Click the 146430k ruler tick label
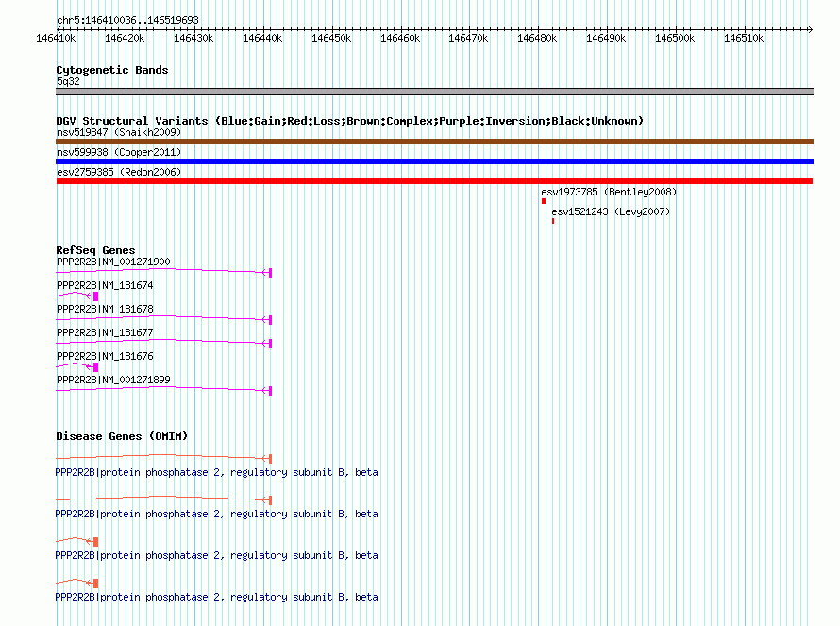Image resolution: width=840 pixels, height=626 pixels. pos(193,38)
